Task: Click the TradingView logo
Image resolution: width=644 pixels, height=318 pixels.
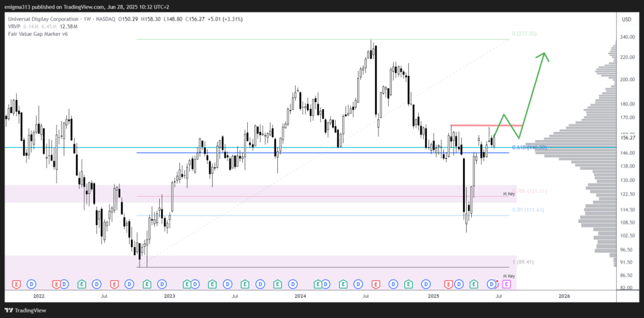Action: click(25, 310)
